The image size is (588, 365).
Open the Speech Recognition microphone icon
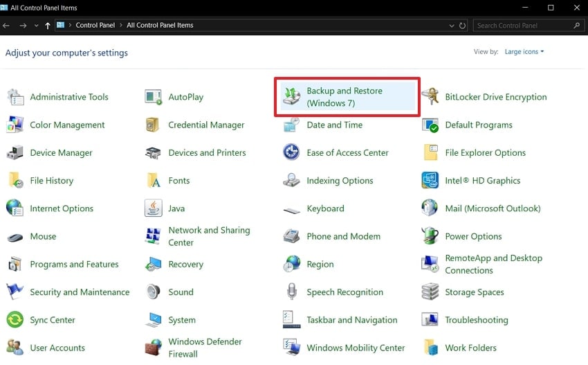(x=292, y=292)
